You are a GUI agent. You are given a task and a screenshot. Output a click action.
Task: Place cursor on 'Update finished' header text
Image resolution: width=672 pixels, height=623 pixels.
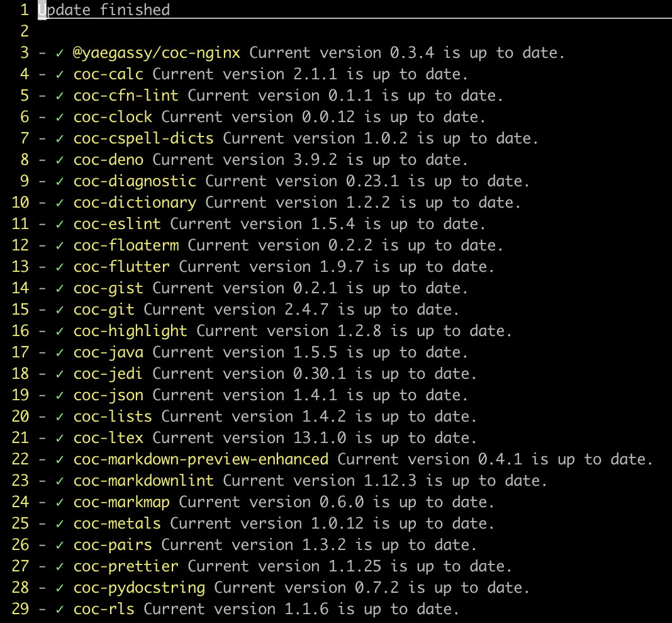[104, 10]
